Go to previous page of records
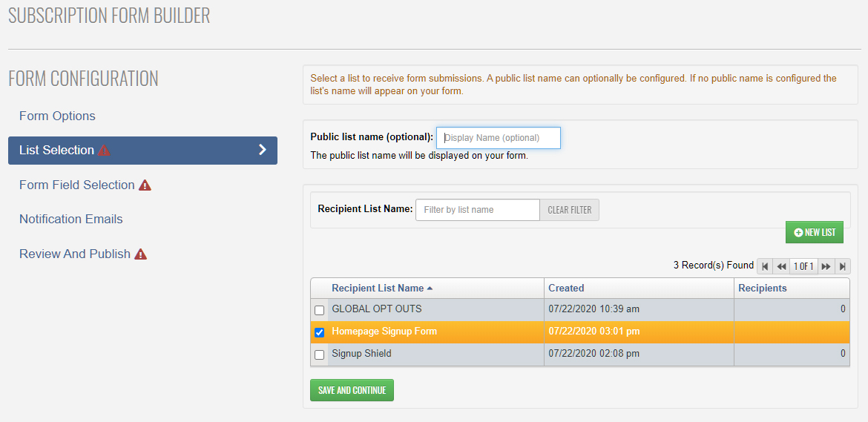Image resolution: width=868 pixels, height=422 pixels. [x=781, y=266]
